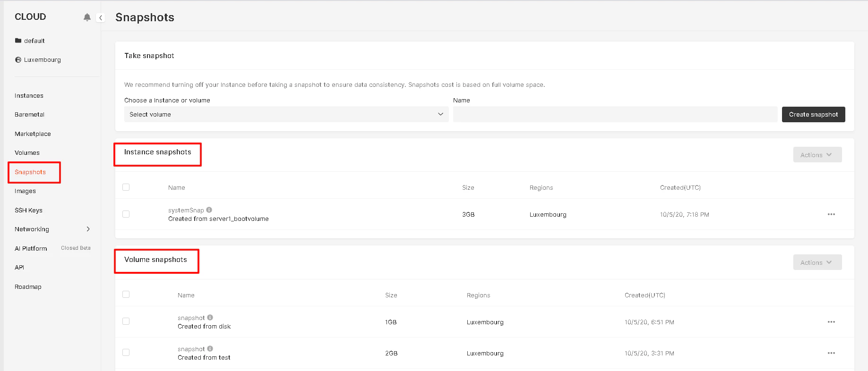Check the snapshot Created from disk checkbox
Viewport: 868px width, 371px height.
[x=126, y=321]
